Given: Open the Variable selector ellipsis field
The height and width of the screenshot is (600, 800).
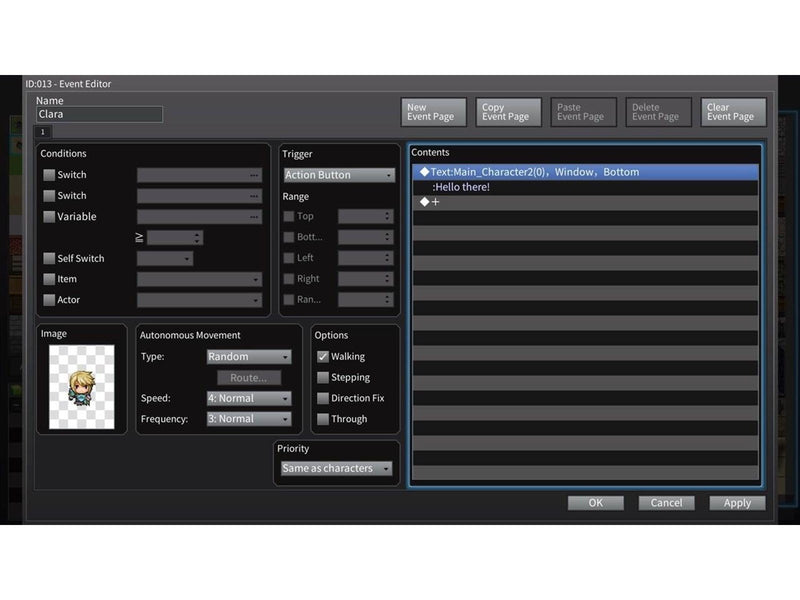Looking at the screenshot, I should point(199,217).
